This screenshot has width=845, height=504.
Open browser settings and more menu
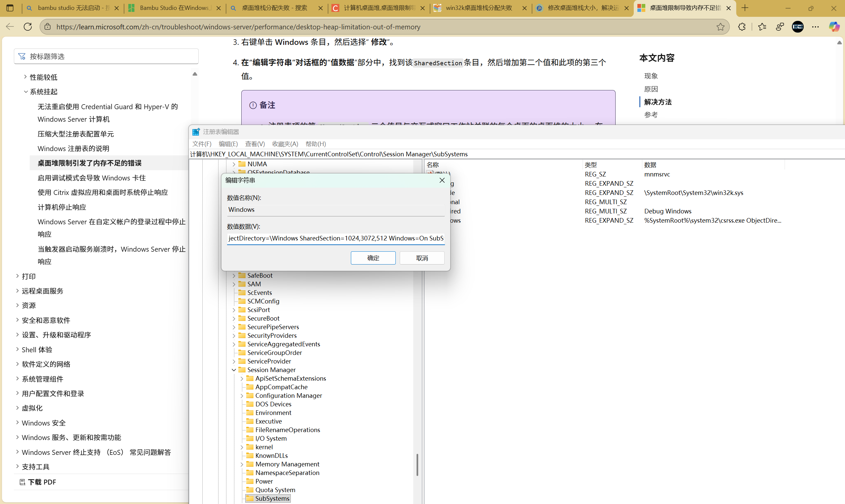coord(815,26)
